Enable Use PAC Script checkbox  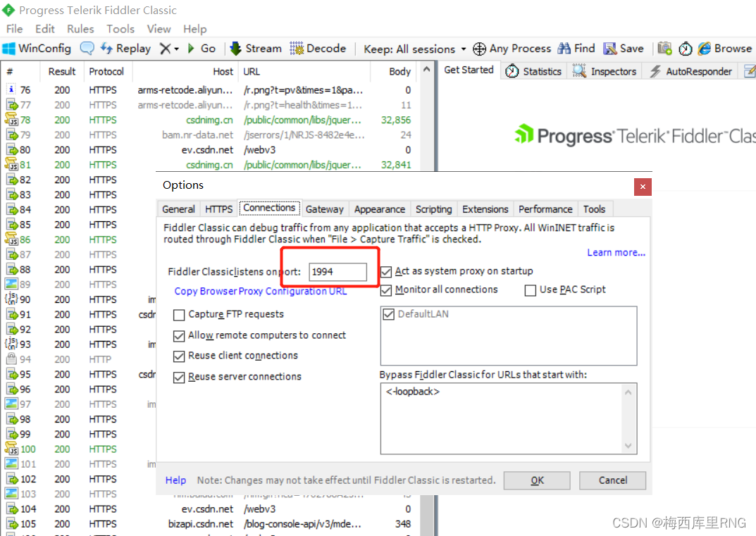pos(531,290)
